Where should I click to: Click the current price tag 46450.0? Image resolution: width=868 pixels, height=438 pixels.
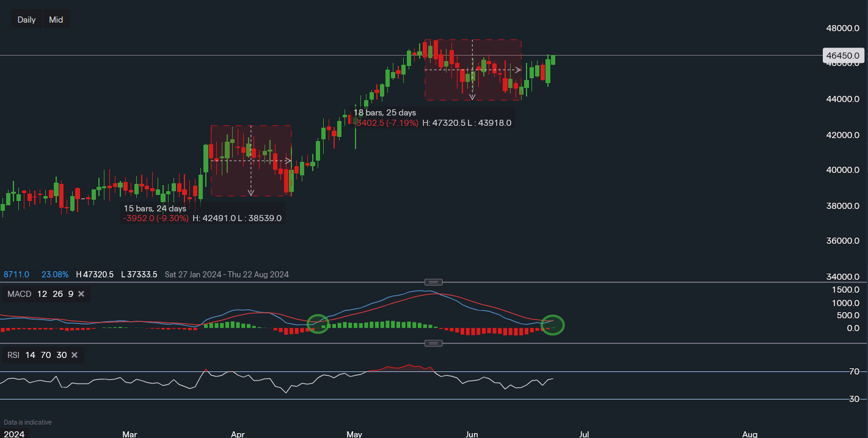point(842,55)
